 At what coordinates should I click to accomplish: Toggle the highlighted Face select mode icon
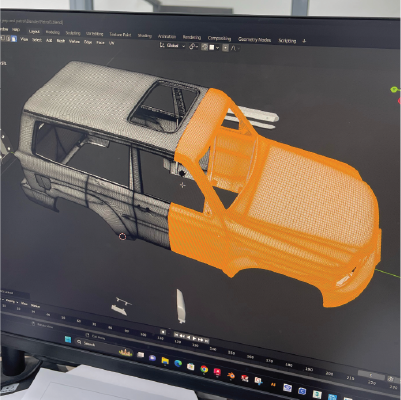[14, 39]
